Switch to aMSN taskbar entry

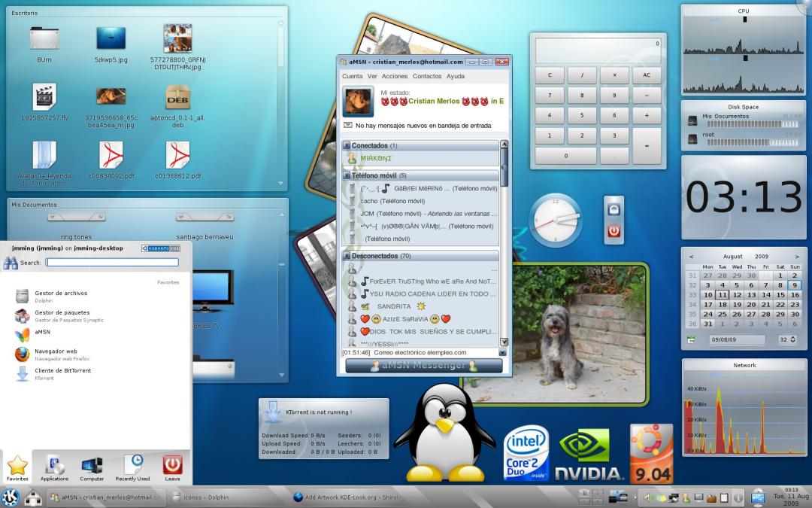[105, 497]
